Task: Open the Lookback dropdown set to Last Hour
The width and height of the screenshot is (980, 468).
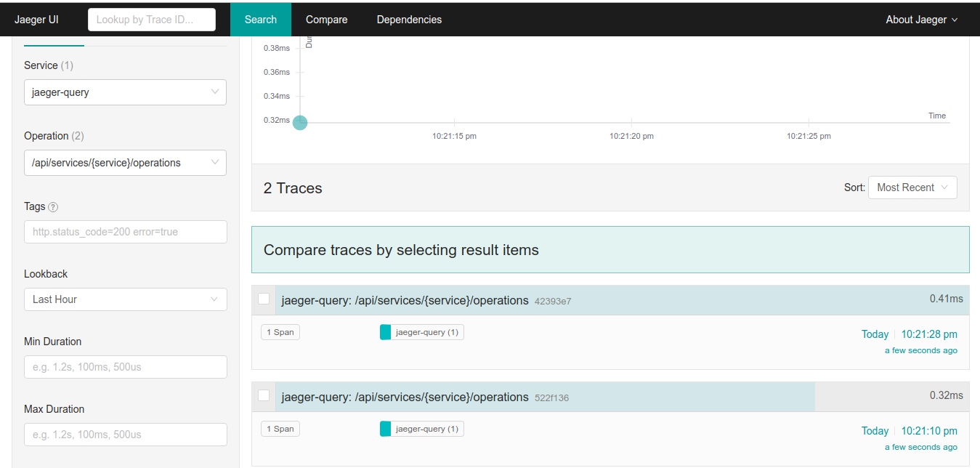Action: tap(125, 299)
